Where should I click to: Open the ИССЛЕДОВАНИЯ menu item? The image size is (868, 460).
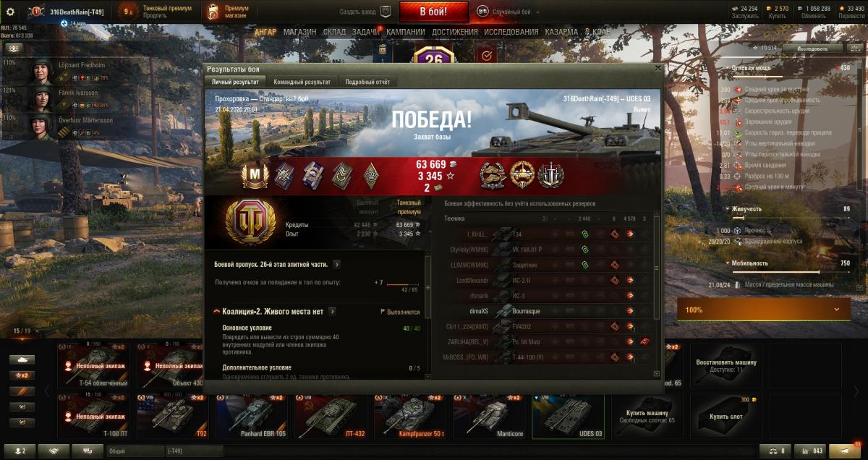pyautogui.click(x=511, y=33)
